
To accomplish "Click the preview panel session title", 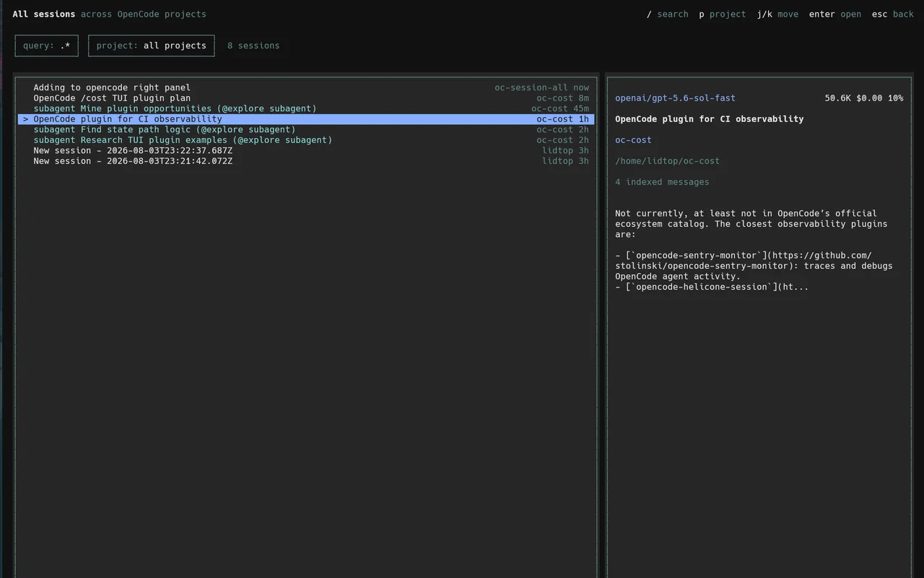I will click(x=710, y=119).
